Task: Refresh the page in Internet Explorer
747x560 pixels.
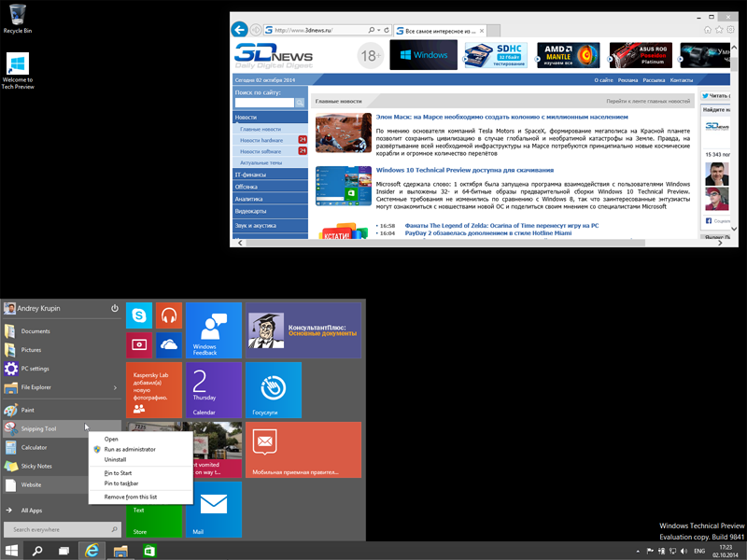Action: coord(387,30)
